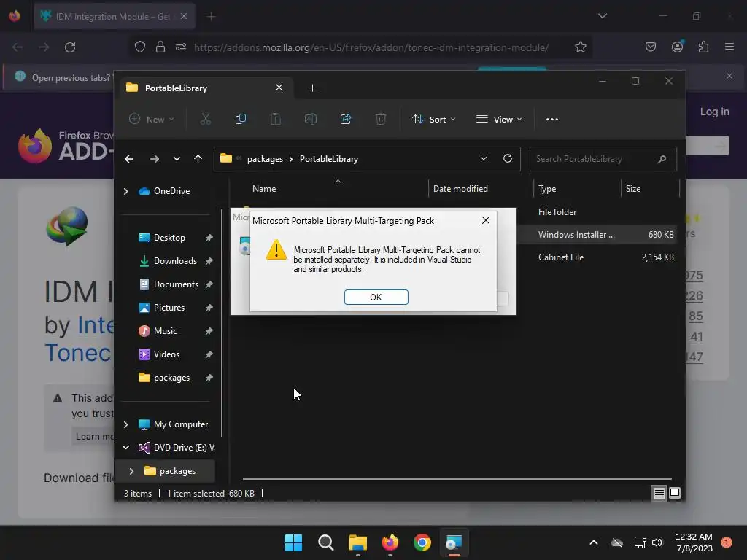Close the Multi-Targeting Pack warning dialog
747x560 pixels.
[x=485, y=220]
